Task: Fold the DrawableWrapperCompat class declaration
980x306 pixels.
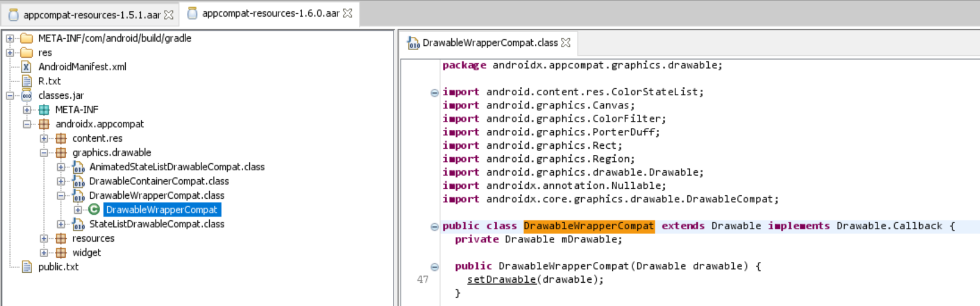Action: (x=435, y=226)
